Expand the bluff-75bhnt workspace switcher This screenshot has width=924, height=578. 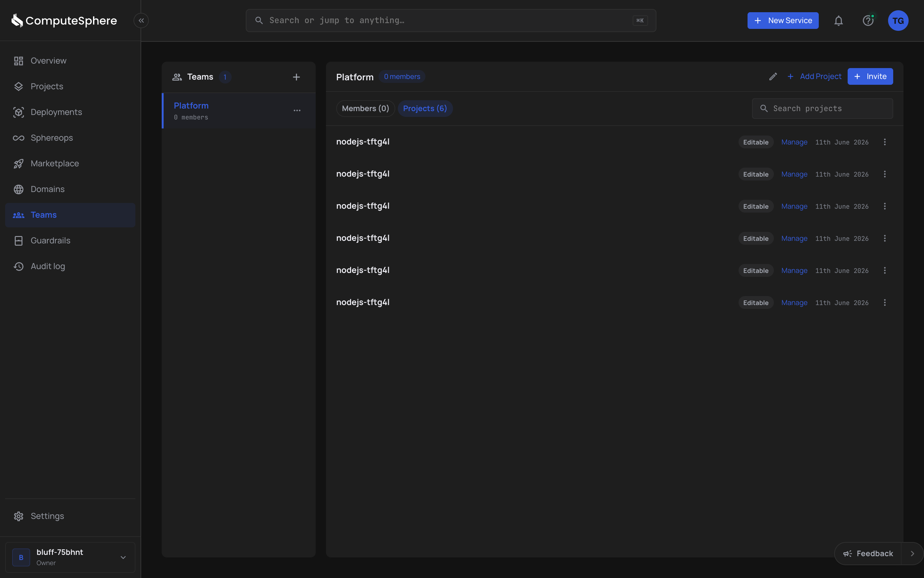click(70, 557)
